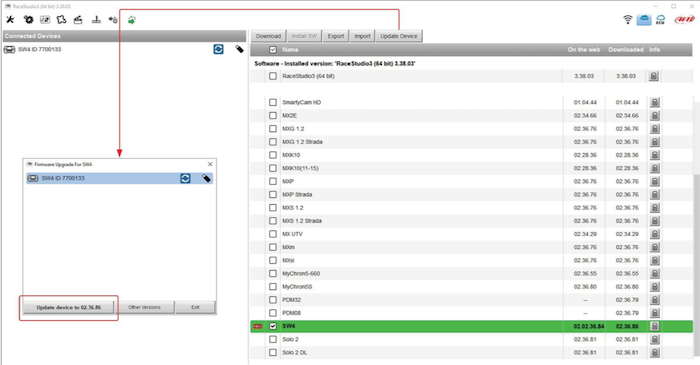This screenshot has width=700, height=365.
Task: Click the Analysis chart icon in toolbar
Action: pos(45,19)
